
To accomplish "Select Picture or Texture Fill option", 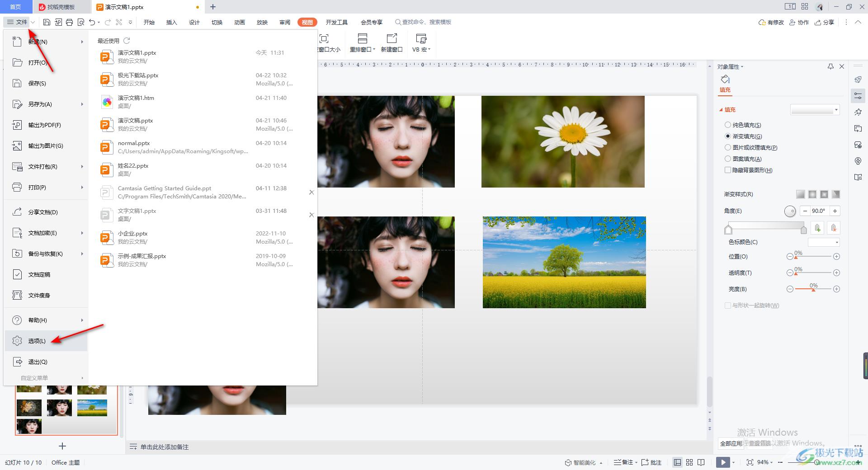I will (x=728, y=147).
